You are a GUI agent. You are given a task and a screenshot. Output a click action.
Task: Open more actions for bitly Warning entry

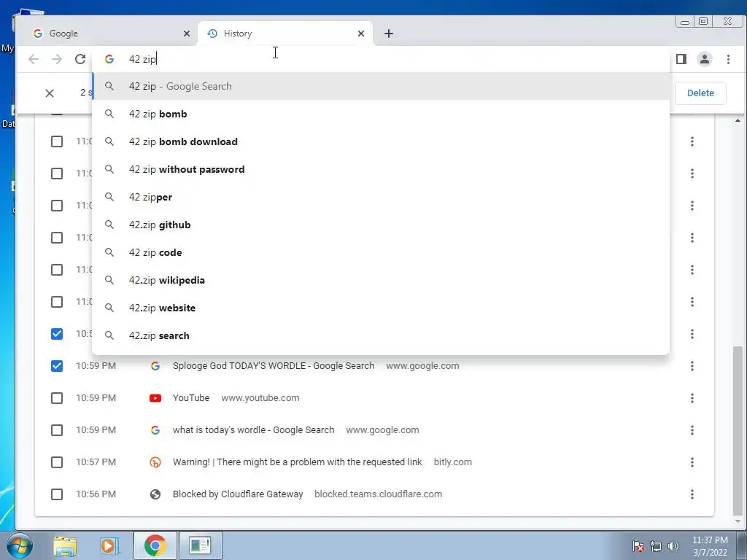pos(692,462)
